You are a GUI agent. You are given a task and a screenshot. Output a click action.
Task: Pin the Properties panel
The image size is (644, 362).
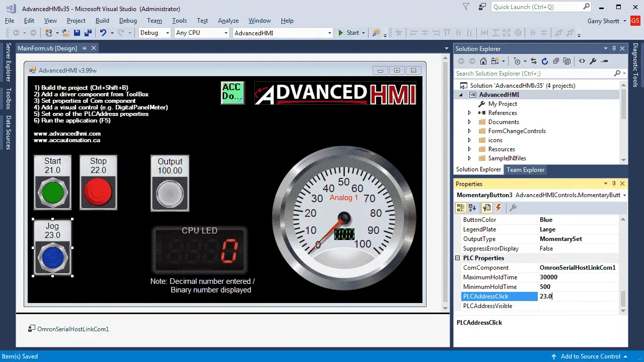(x=614, y=184)
